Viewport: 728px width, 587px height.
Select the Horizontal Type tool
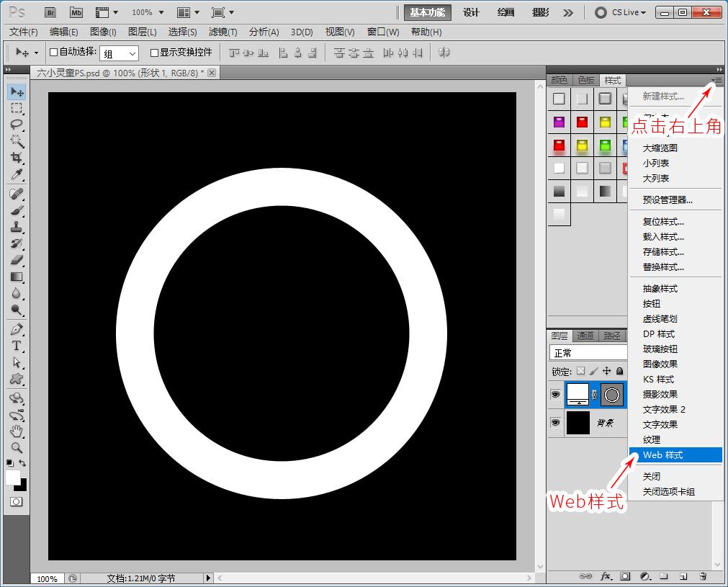(17, 346)
